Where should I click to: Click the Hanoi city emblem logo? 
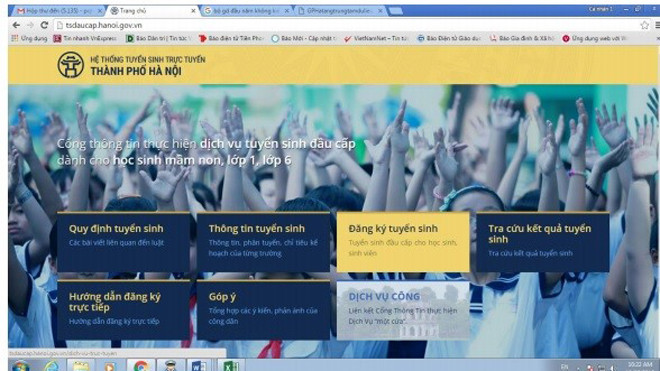[x=70, y=64]
